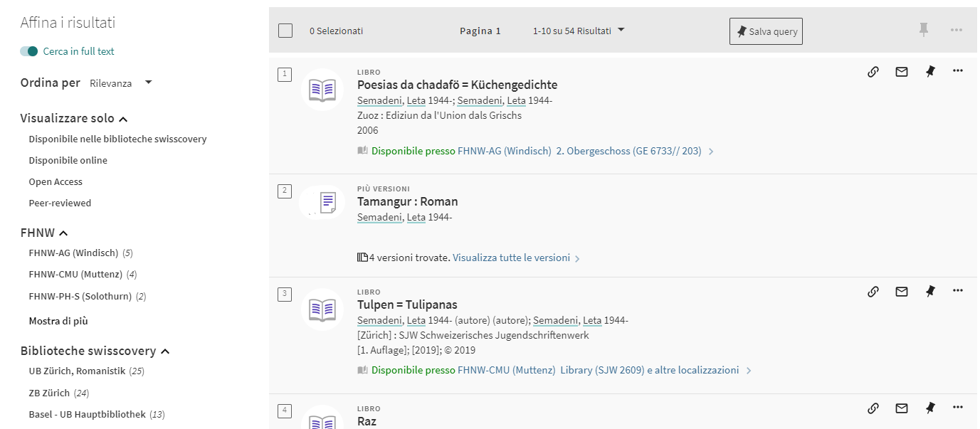Screen dimensions: 980x429
Task: Collapse the Visualizzare solo section
Action: (123, 119)
